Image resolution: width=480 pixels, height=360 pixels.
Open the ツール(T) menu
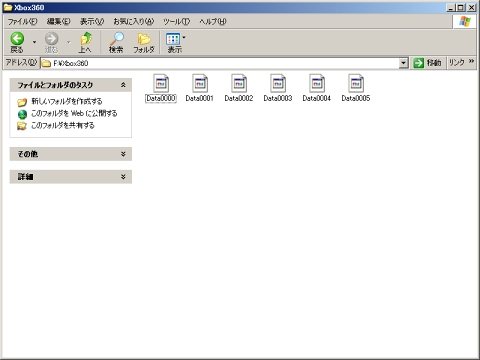click(176, 22)
